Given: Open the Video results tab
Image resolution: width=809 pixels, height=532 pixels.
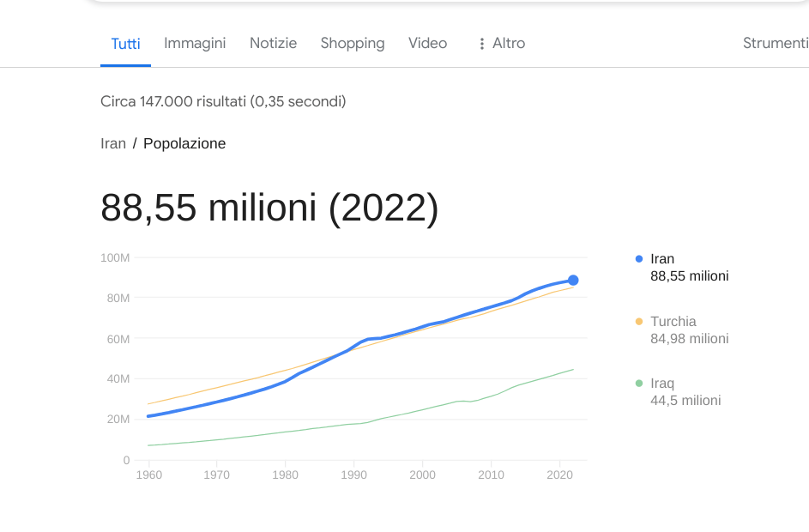Looking at the screenshot, I should 427,43.
